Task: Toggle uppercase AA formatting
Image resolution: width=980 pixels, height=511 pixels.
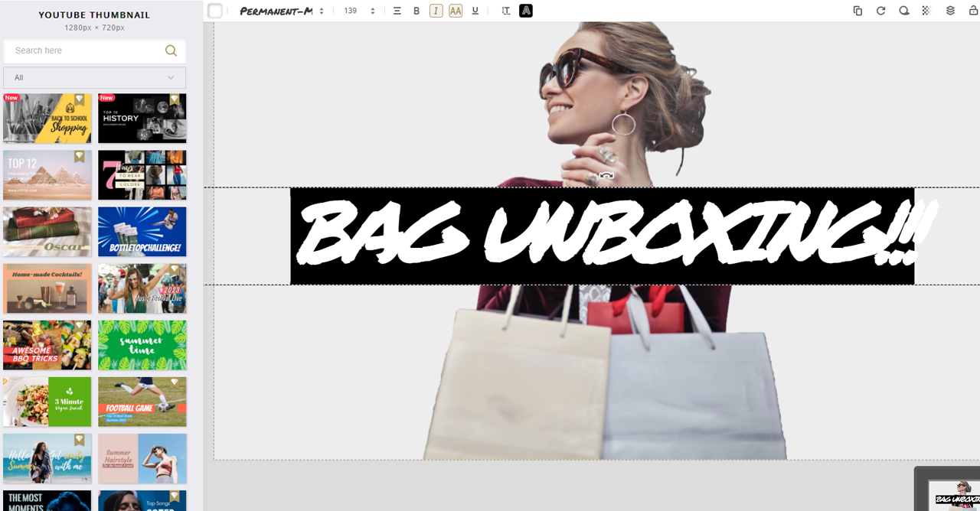Action: point(456,11)
